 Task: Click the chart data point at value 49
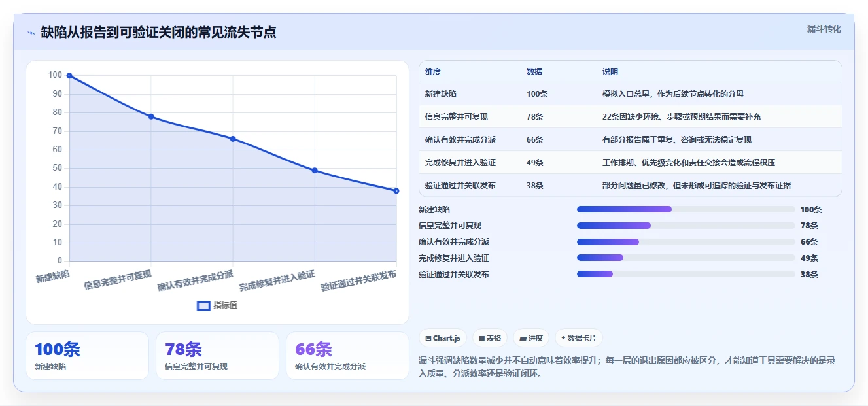click(x=315, y=171)
